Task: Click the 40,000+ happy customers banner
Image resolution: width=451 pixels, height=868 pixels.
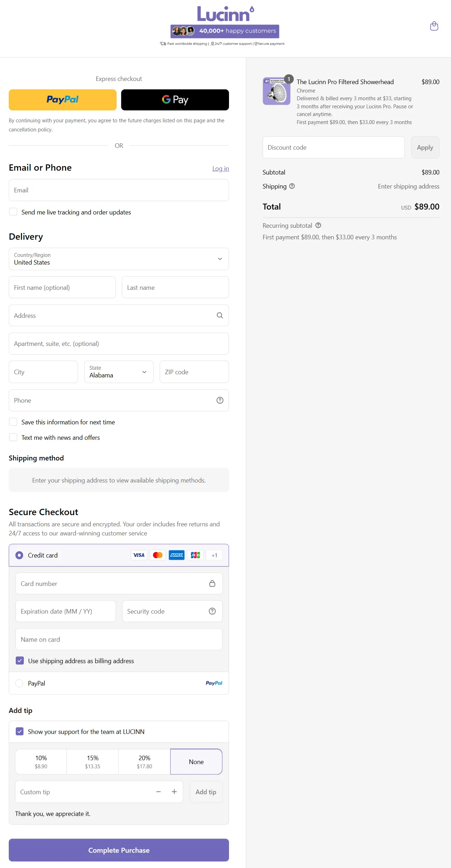Action: click(x=225, y=31)
